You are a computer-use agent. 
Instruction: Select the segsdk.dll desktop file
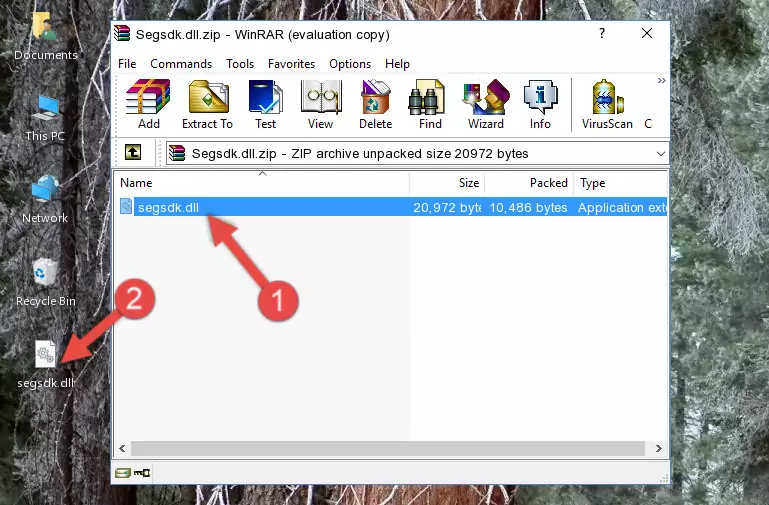tap(46, 364)
